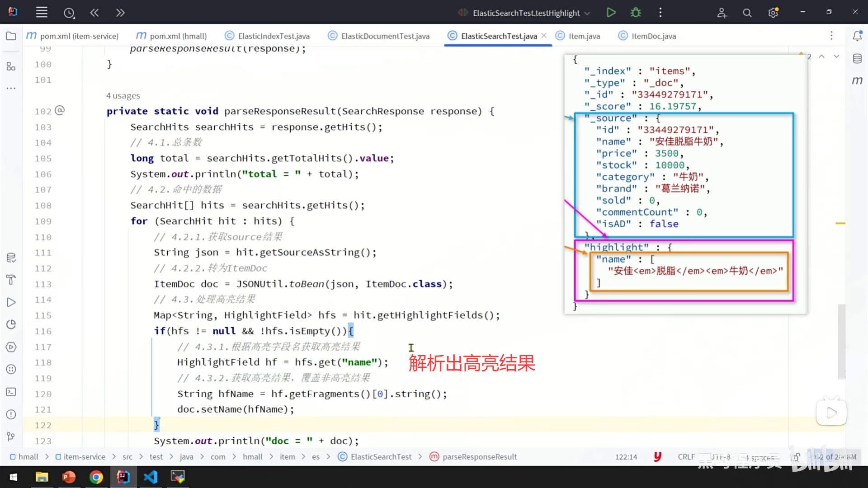Image resolution: width=868 pixels, height=488 pixels.
Task: Click the editor vertical scrollbar
Action: (841, 341)
